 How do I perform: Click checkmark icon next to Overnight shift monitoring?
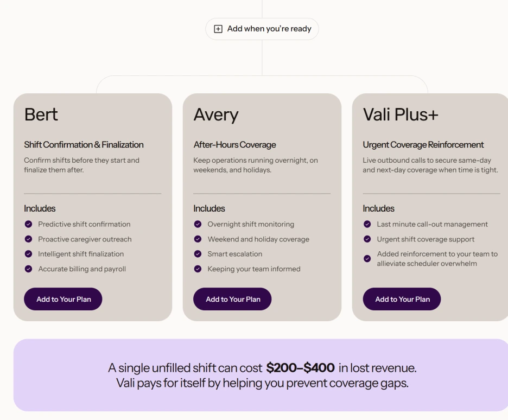click(x=198, y=224)
